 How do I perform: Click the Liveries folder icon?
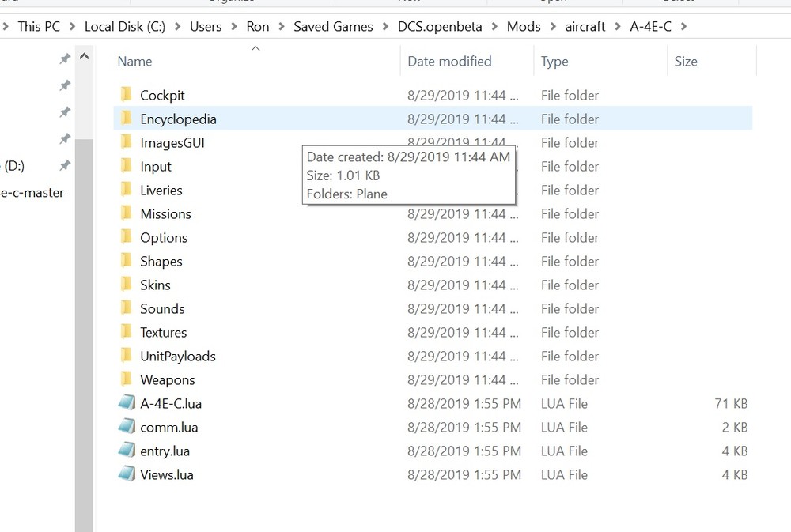[126, 191]
